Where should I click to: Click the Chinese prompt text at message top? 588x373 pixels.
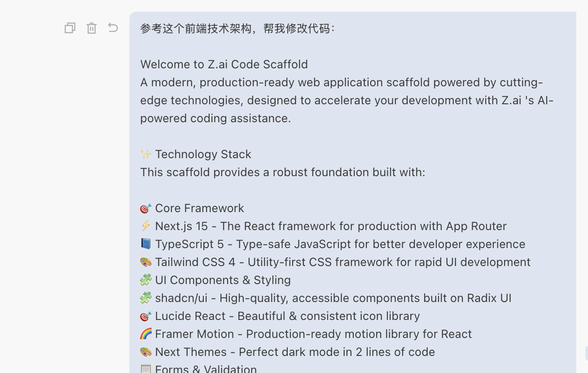click(237, 28)
